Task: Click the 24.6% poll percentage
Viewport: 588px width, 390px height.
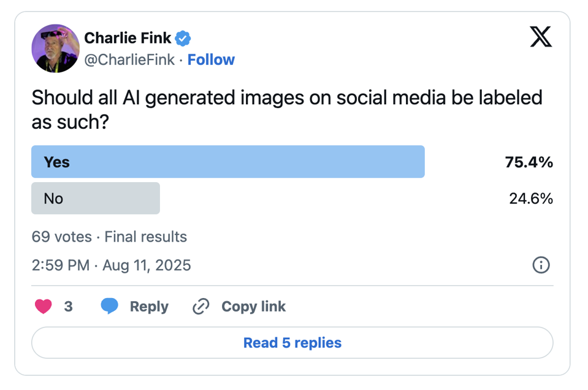Action: pyautogui.click(x=530, y=198)
